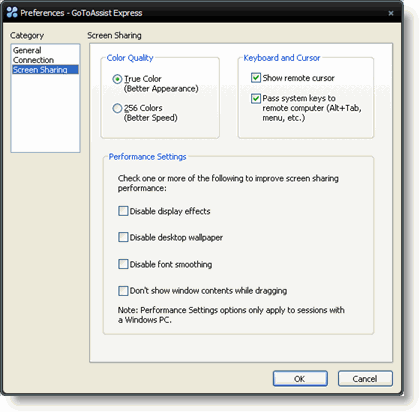Uncheck Show remote cursor
Viewport: 420px width, 412px height.
pos(256,78)
